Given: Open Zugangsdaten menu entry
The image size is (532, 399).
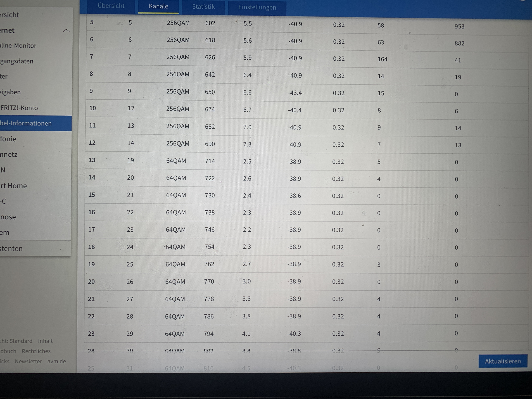Looking at the screenshot, I should click(x=17, y=61).
